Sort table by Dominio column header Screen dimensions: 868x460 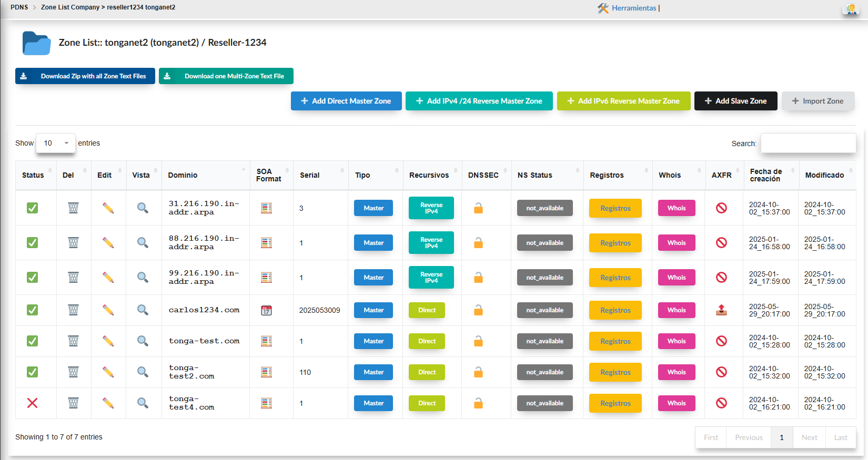click(183, 175)
